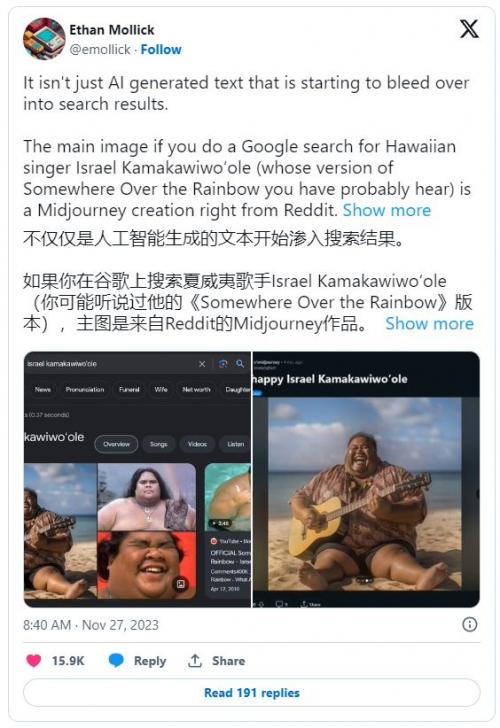Image resolution: width=500 pixels, height=728 pixels.
Task: Click the share upload arrow icon
Action: pos(195,660)
